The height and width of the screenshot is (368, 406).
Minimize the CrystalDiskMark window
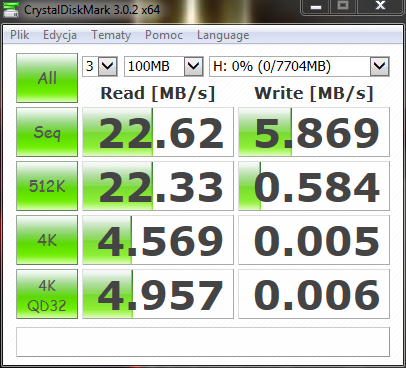tap(316, 7)
